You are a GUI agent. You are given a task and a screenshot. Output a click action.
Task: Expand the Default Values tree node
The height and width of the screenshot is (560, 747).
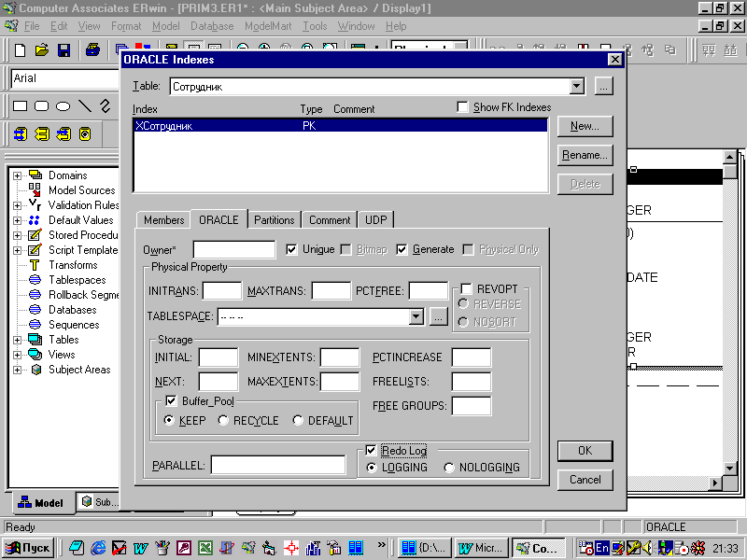click(17, 220)
